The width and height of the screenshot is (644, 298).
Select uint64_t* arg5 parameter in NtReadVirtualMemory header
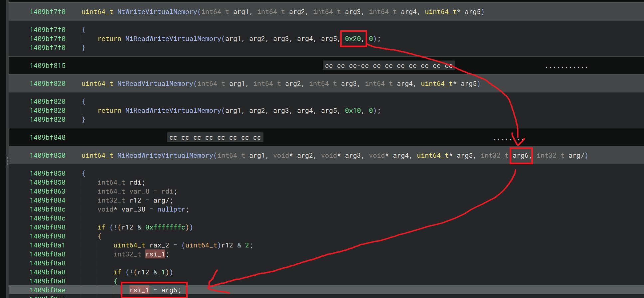pos(449,84)
